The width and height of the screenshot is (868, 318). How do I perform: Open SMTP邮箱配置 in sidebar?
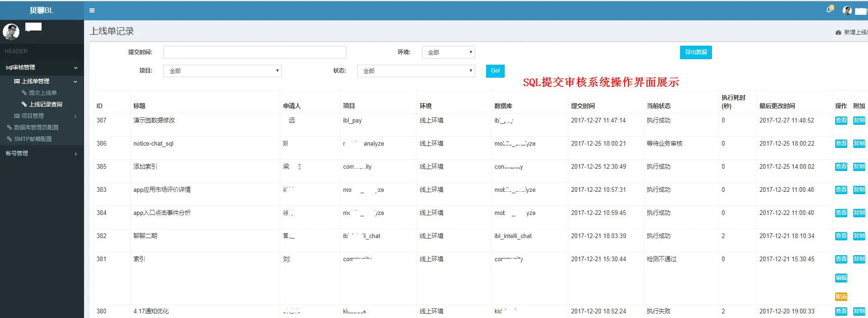33,139
